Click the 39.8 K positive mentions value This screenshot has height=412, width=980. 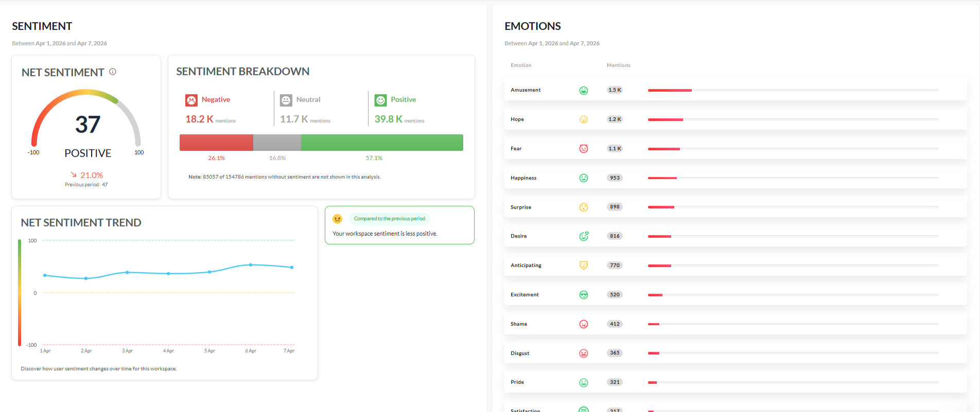pos(388,119)
